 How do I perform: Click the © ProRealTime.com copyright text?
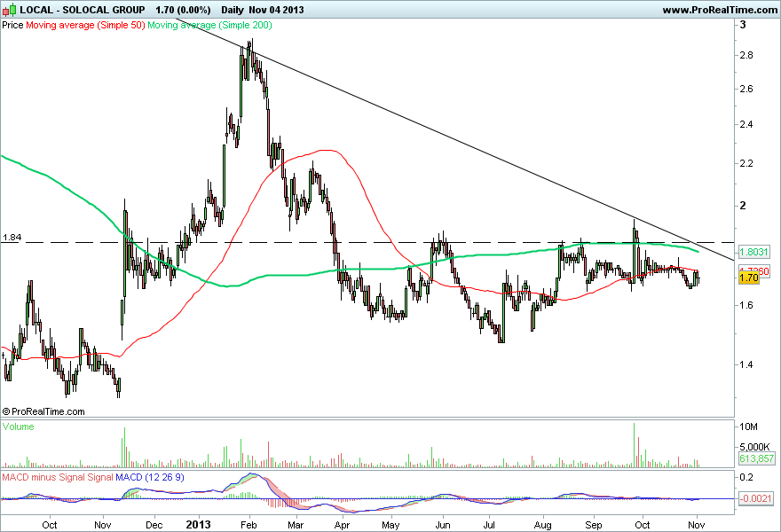click(43, 411)
